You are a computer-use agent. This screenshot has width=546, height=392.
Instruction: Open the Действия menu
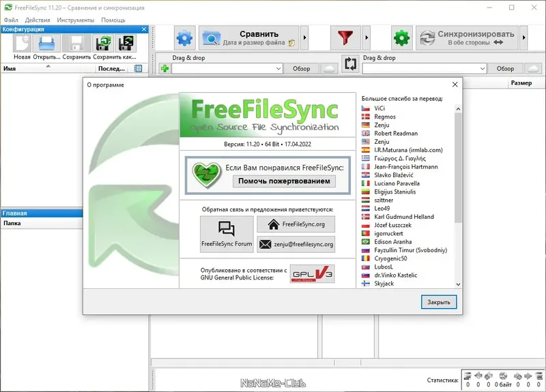(x=38, y=20)
